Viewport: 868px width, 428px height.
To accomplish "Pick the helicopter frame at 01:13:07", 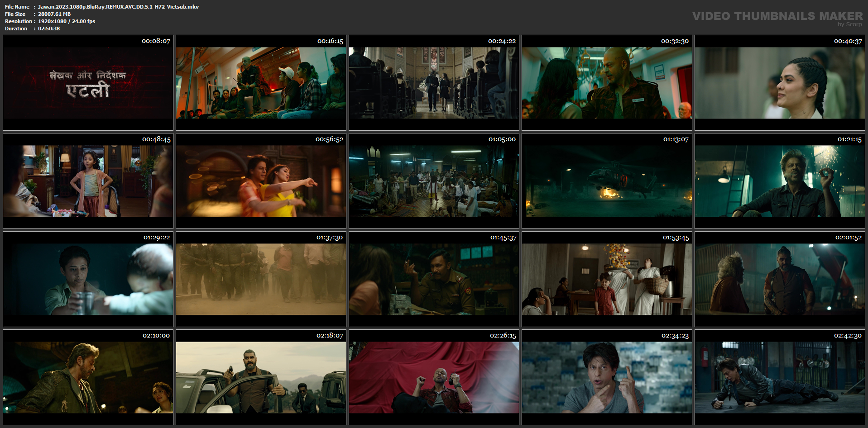I will click(x=607, y=181).
